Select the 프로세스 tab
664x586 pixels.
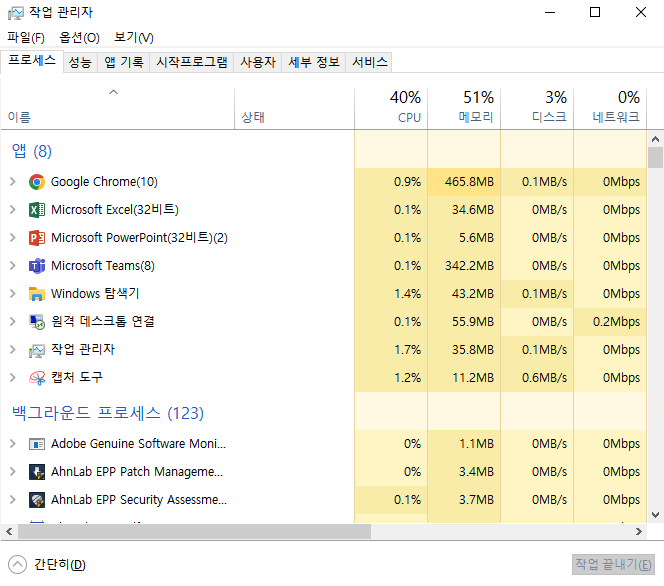tap(32, 61)
